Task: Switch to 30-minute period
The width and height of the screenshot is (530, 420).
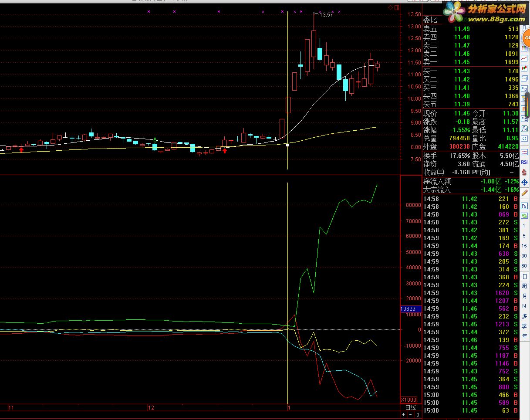Action: pos(524,256)
